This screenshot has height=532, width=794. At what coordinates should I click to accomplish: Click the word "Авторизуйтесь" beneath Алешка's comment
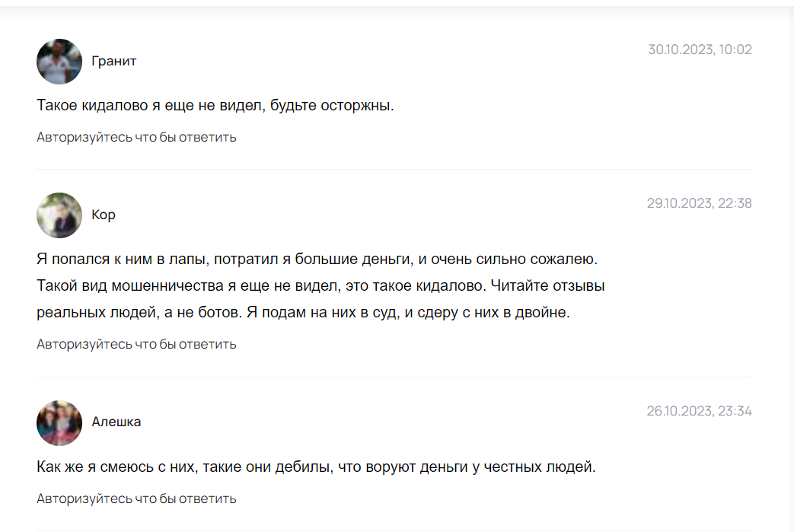coord(84,499)
